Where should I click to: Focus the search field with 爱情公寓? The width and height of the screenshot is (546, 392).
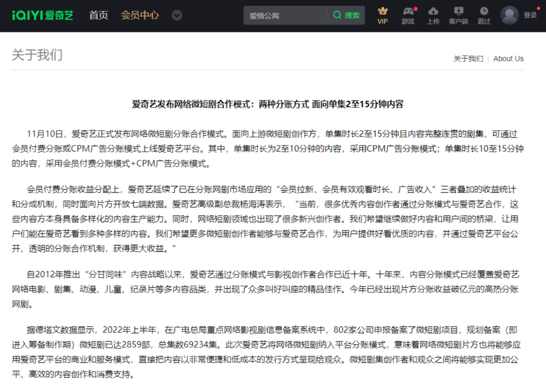click(285, 15)
